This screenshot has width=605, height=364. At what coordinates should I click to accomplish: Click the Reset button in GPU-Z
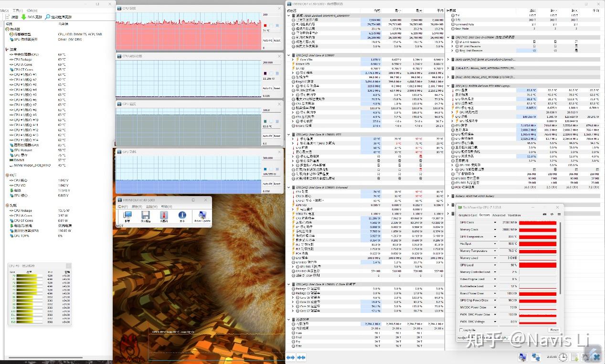pos(554,330)
